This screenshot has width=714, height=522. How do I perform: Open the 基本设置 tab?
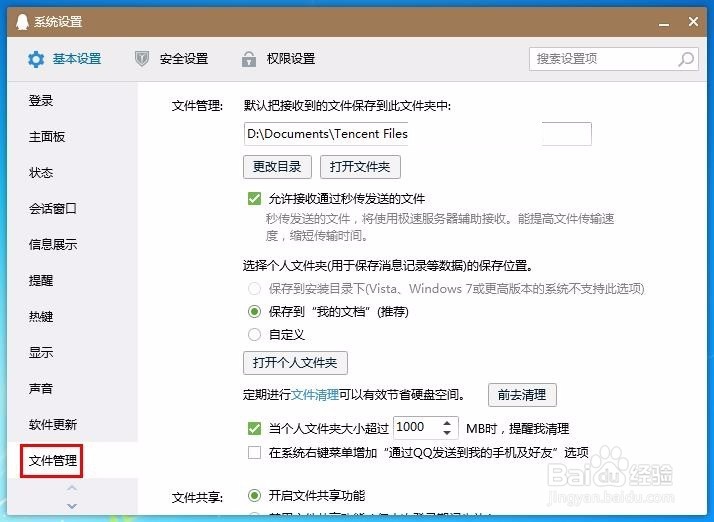64,59
